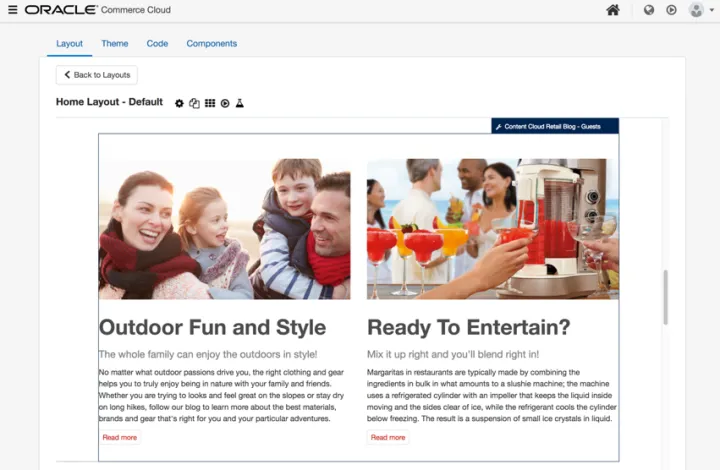
Task: Open the hamburger navigation menu
Action: point(12,10)
